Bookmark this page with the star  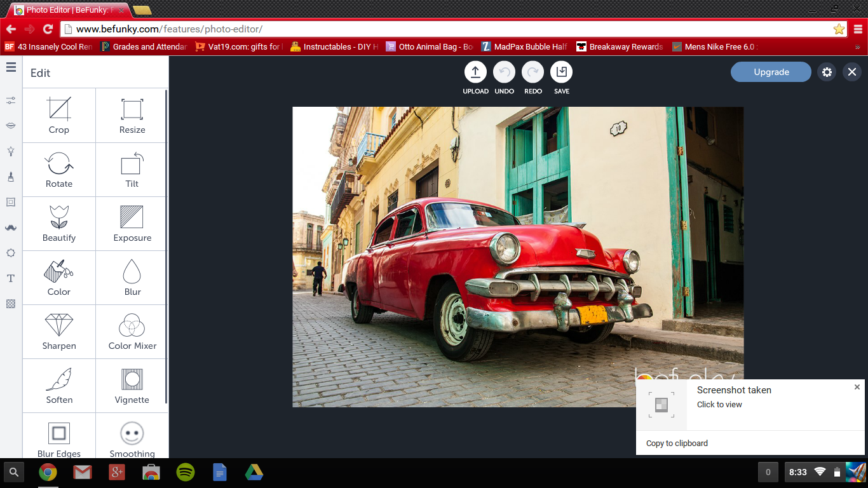click(x=839, y=29)
